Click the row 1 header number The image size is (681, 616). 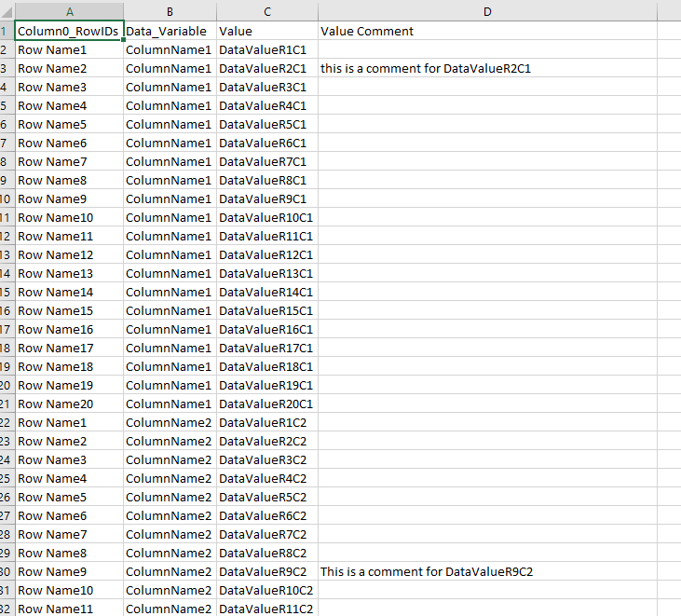[x=7, y=31]
